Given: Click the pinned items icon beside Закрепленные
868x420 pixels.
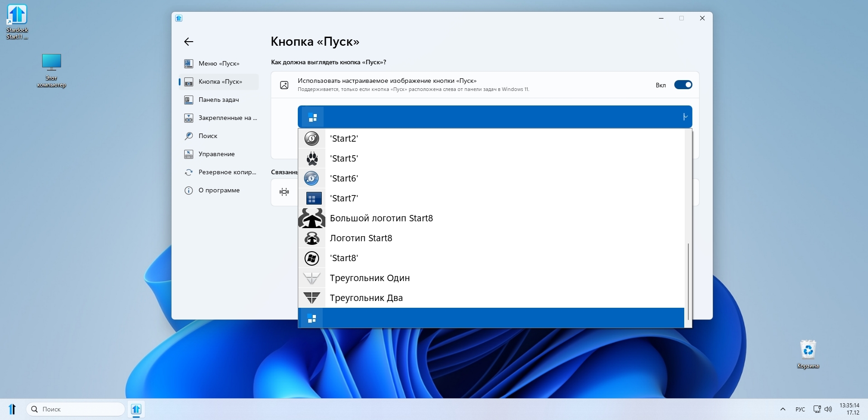Looking at the screenshot, I should pyautogui.click(x=189, y=118).
